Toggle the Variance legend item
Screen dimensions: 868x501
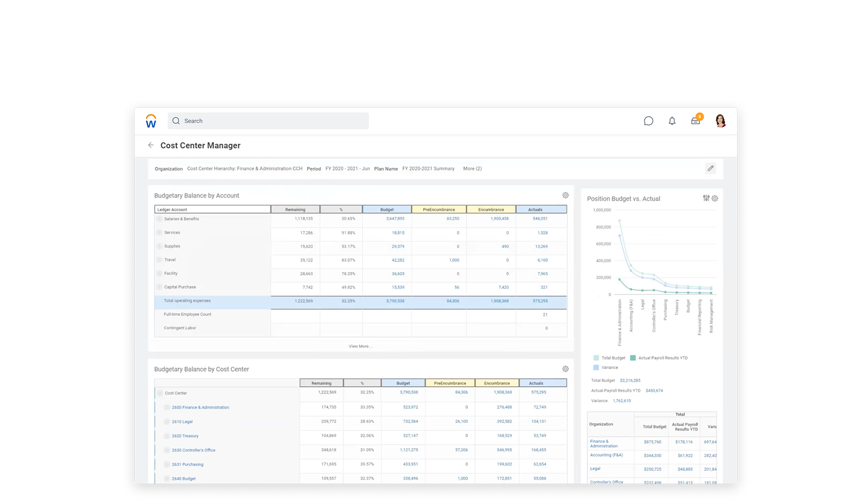(607, 367)
